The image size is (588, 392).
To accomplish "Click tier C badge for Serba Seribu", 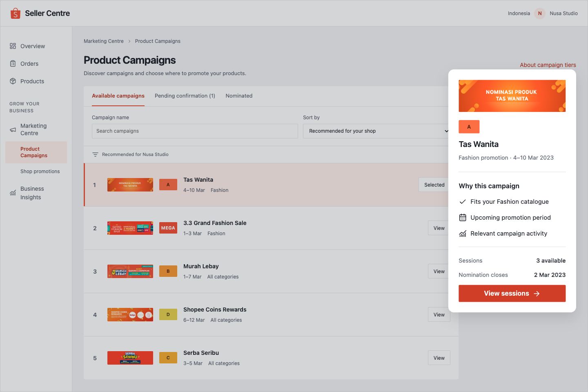I will [x=168, y=358].
